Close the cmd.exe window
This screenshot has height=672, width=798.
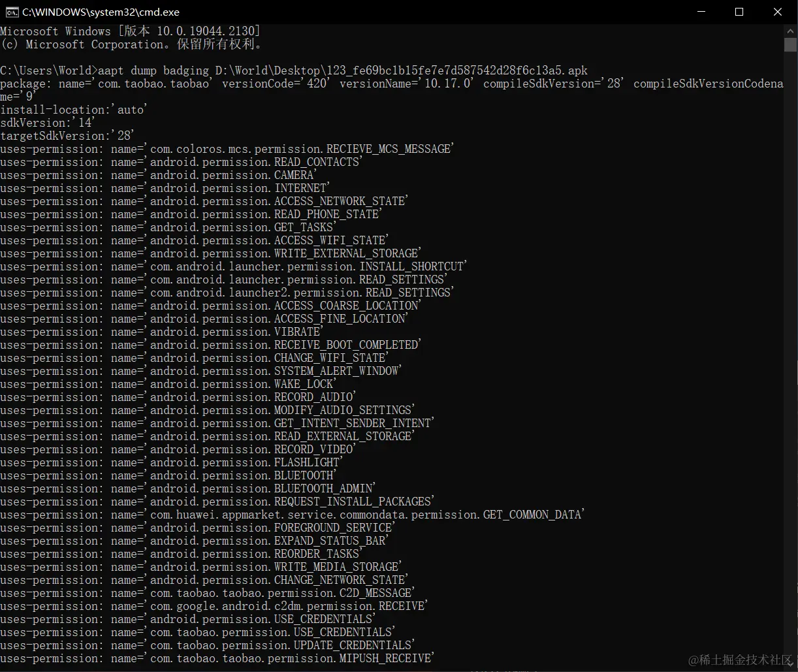(x=778, y=12)
